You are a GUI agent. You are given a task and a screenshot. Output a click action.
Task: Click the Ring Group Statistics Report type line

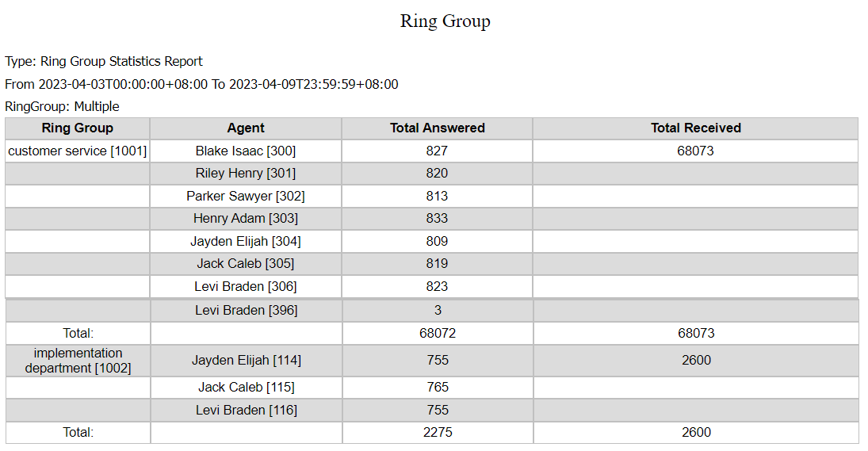pos(104,62)
